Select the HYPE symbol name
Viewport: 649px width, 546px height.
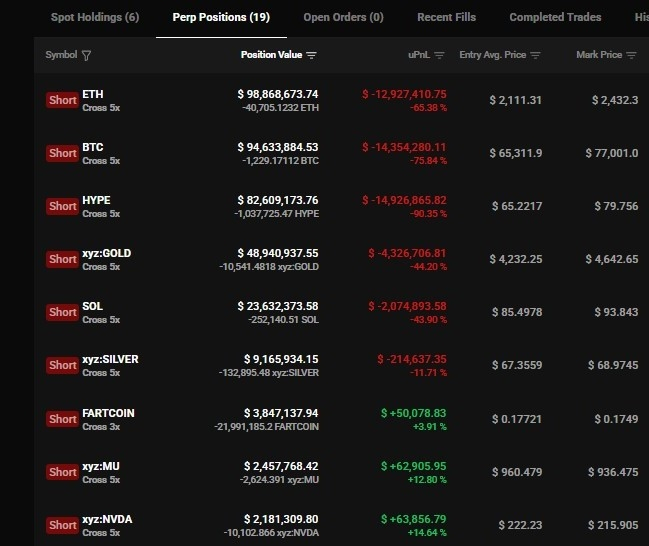point(96,200)
